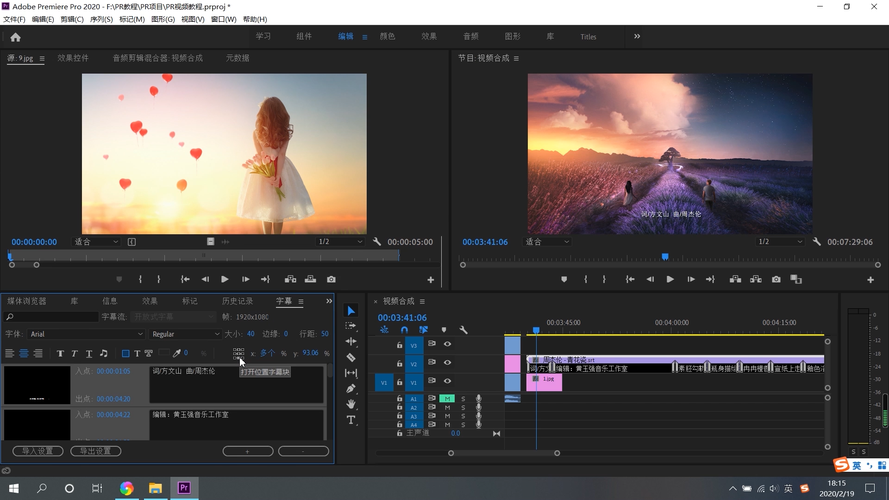Insert music note into caption
This screenshot has height=500, width=889.
tap(104, 353)
